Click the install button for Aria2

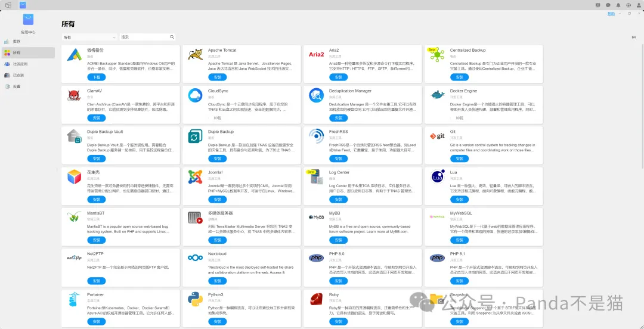tap(339, 77)
